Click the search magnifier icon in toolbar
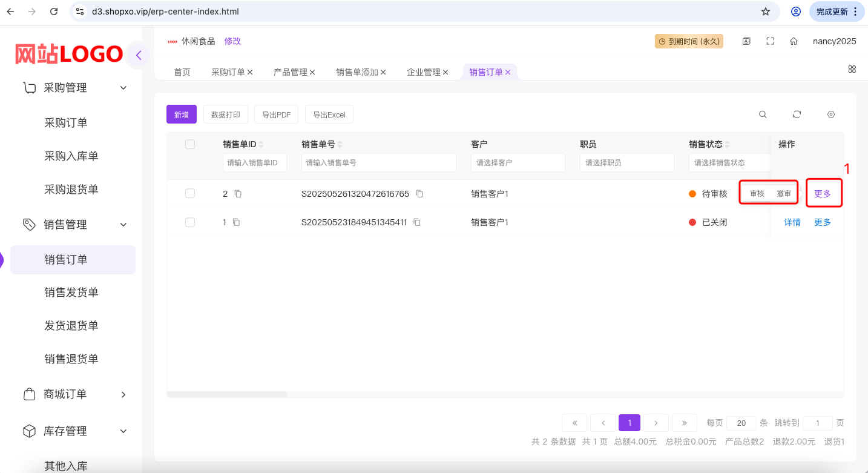This screenshot has height=473, width=868. (x=763, y=114)
